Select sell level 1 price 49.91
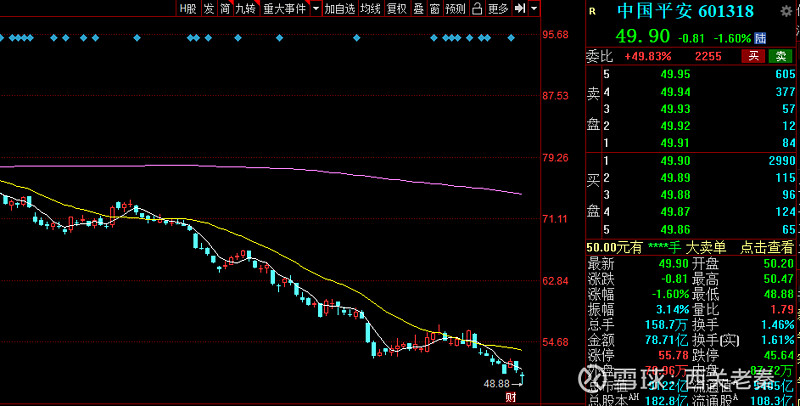 [x=676, y=143]
